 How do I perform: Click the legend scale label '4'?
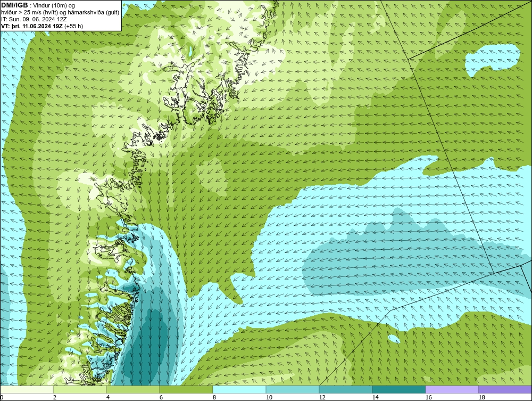point(108,397)
